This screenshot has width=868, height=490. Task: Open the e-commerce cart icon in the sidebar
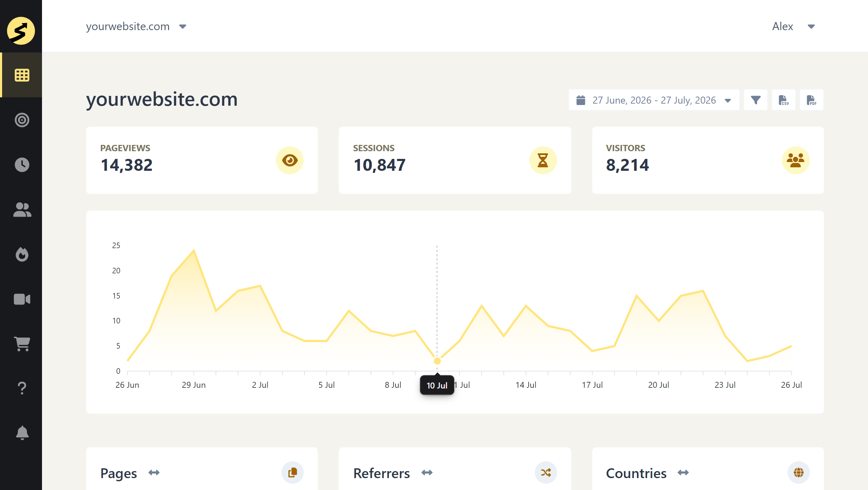[22, 344]
